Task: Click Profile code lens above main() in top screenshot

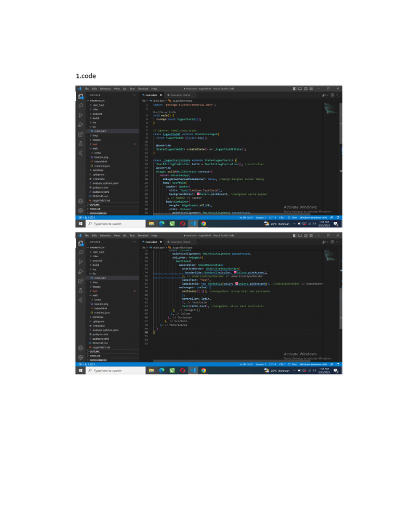Action: [172, 112]
